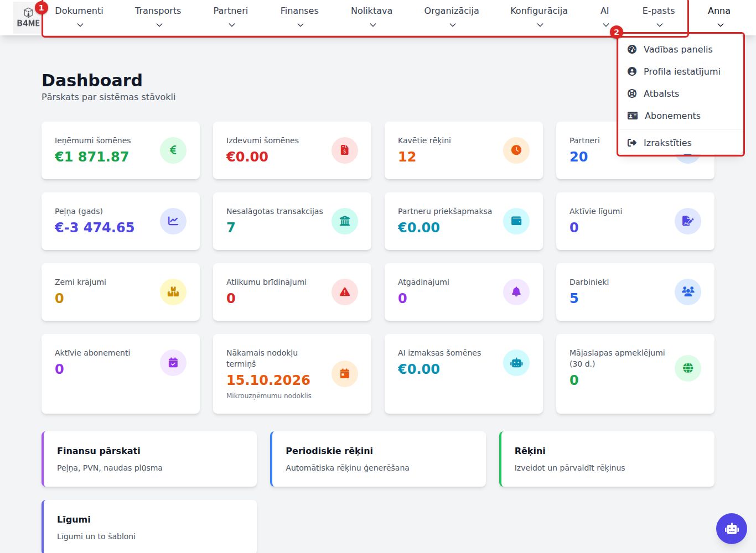Click the boxes icon in Zemi krājumi card
Screen dimensions: 756x553
(x=173, y=291)
